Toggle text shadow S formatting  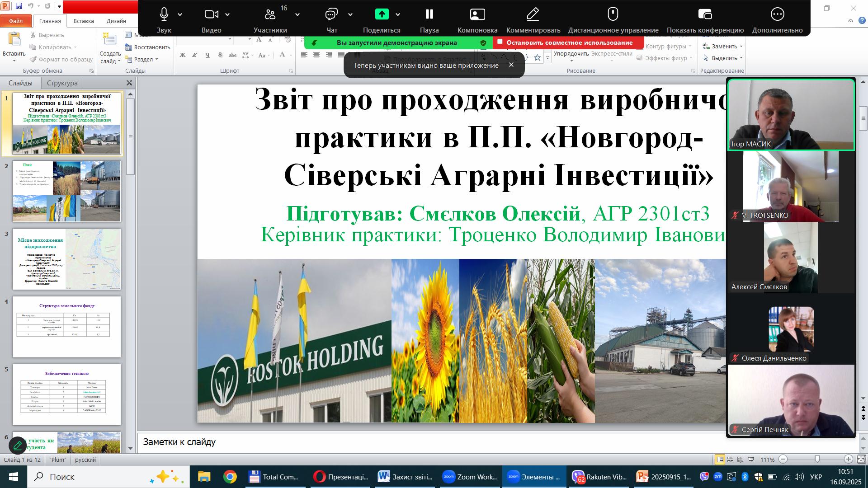pos(220,55)
